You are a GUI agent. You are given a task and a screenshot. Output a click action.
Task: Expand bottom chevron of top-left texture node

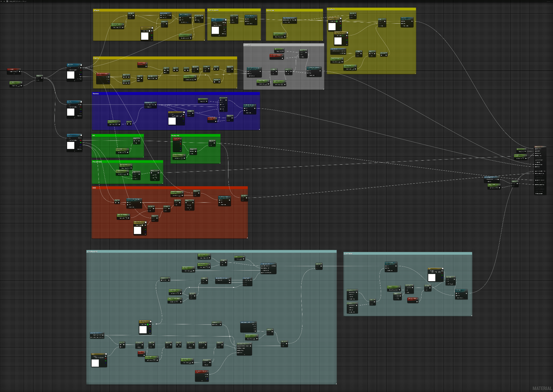click(75, 81)
